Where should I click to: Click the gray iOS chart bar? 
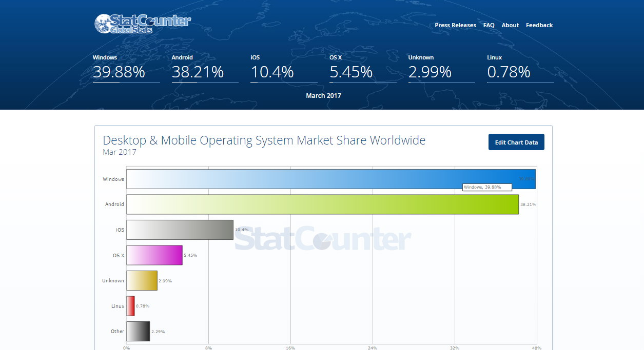tap(180, 230)
